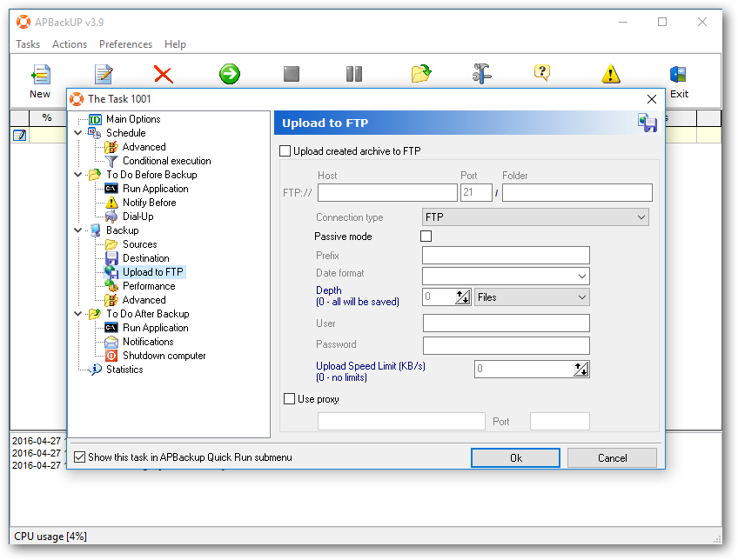738x560 pixels.
Task: Open Statistics tree item
Action: click(124, 370)
